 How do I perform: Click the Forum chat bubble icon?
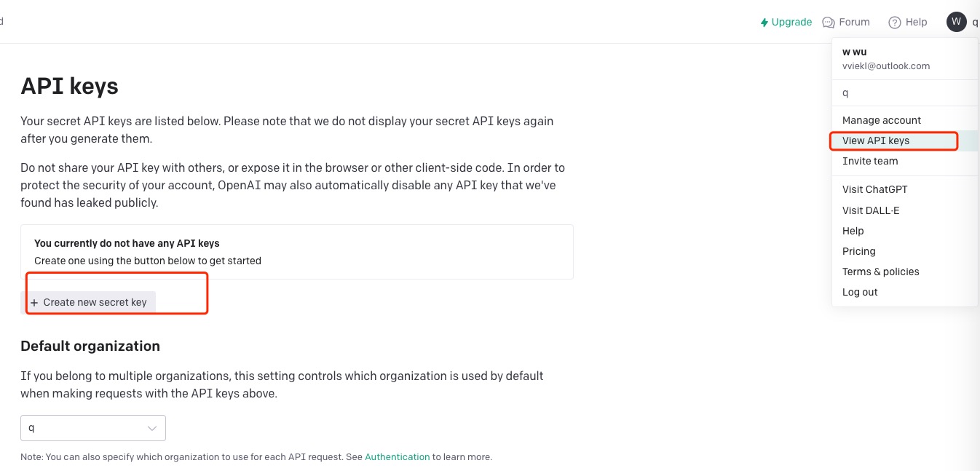click(x=828, y=22)
